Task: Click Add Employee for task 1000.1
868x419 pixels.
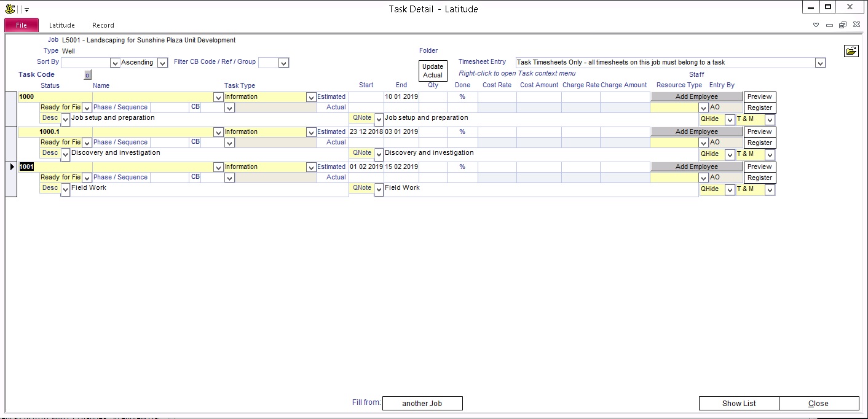Action: tap(696, 131)
